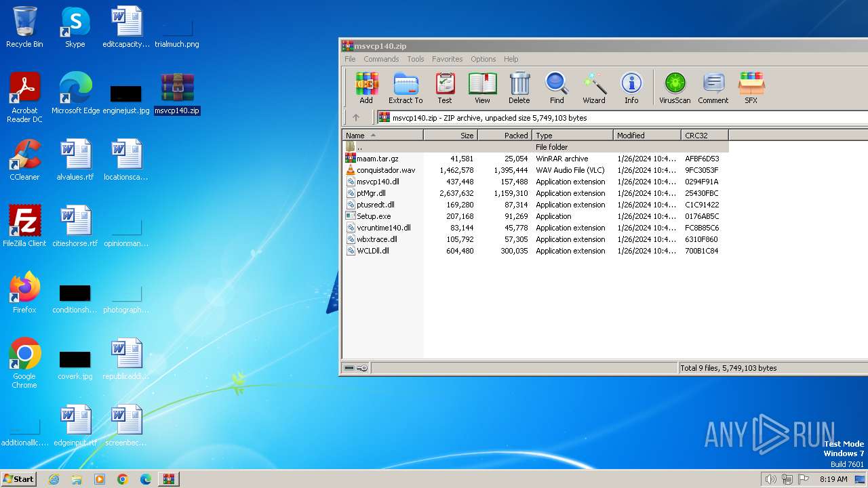Select enginejust.jpg desktop file
The width and height of the screenshot is (868, 488).
click(126, 99)
